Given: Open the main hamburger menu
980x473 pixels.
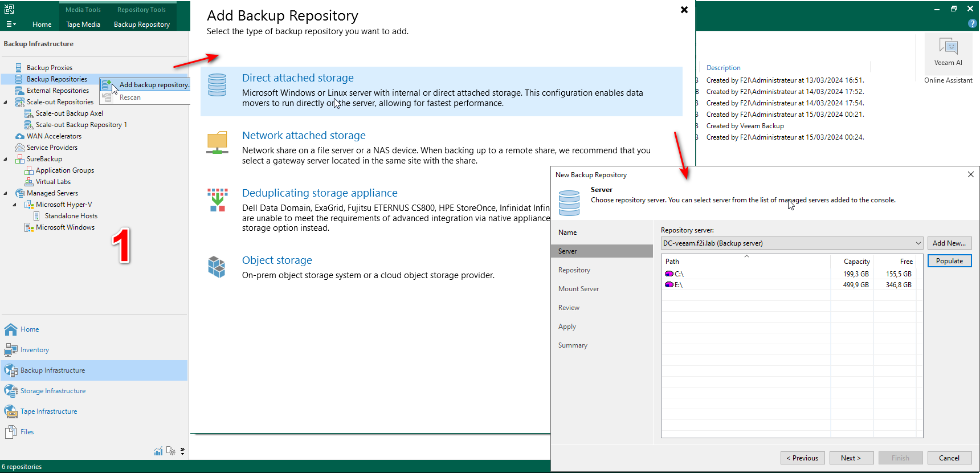Looking at the screenshot, I should pyautogui.click(x=11, y=25).
